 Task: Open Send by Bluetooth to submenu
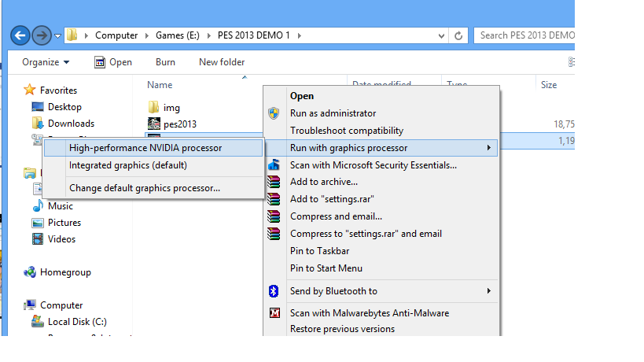[381, 291]
